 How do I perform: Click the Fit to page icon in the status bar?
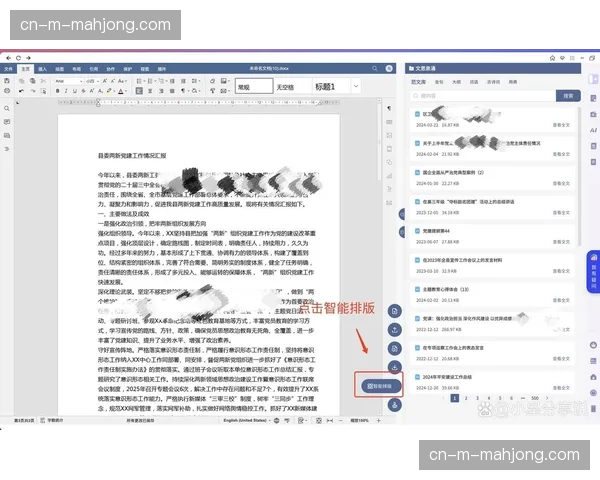click(318, 420)
